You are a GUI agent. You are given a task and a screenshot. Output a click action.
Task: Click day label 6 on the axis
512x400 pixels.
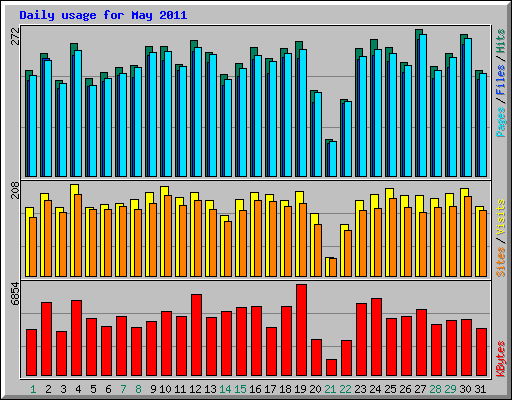pos(108,389)
